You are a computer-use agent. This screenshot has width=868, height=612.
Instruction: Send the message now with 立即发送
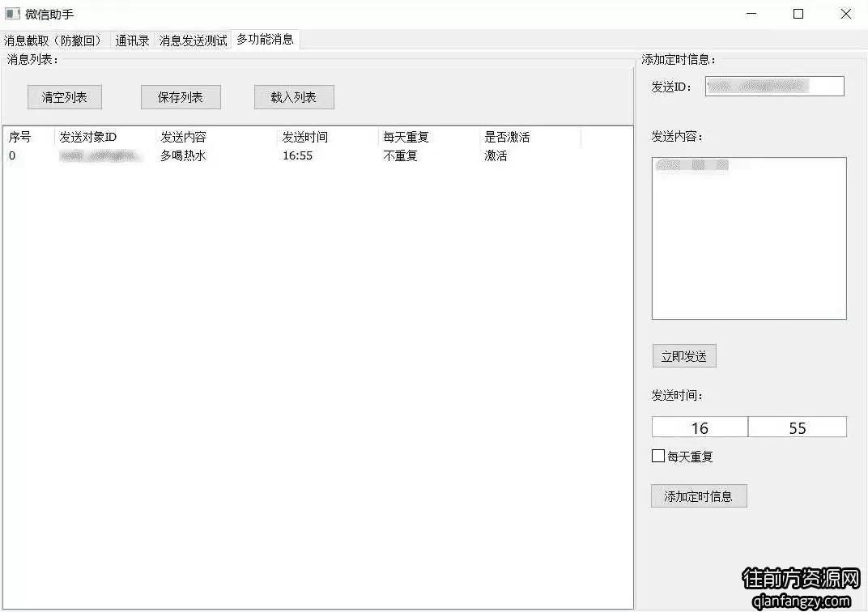(x=684, y=356)
